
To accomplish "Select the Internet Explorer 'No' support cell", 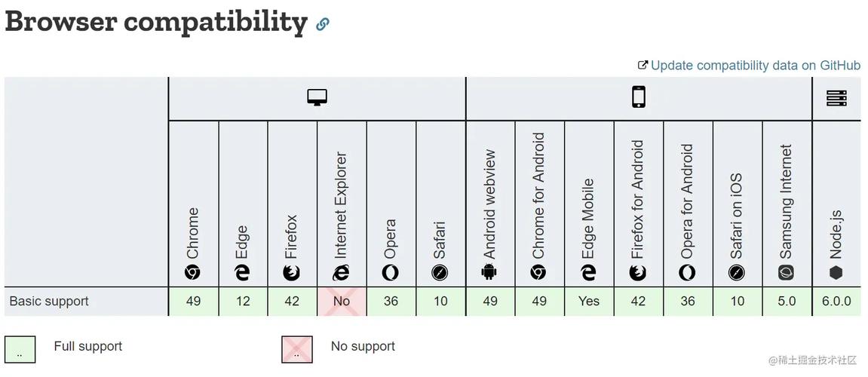I will [x=342, y=302].
